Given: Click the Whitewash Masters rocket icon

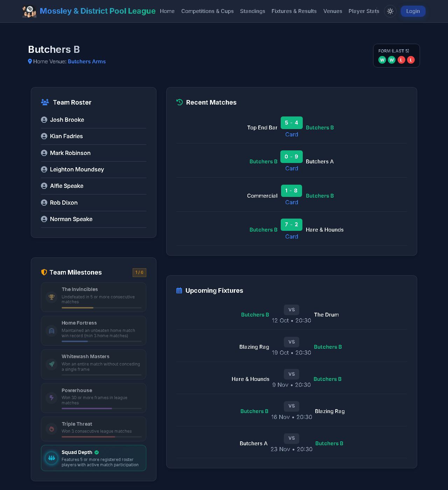Looking at the screenshot, I should click(51, 364).
